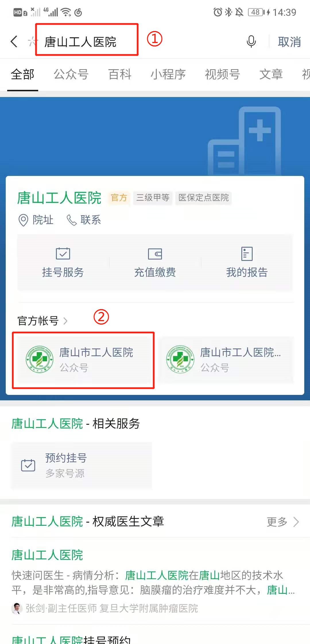Open 预约挂号 多家号源 service card
Screen dimensions: 310x644
pos(82,465)
